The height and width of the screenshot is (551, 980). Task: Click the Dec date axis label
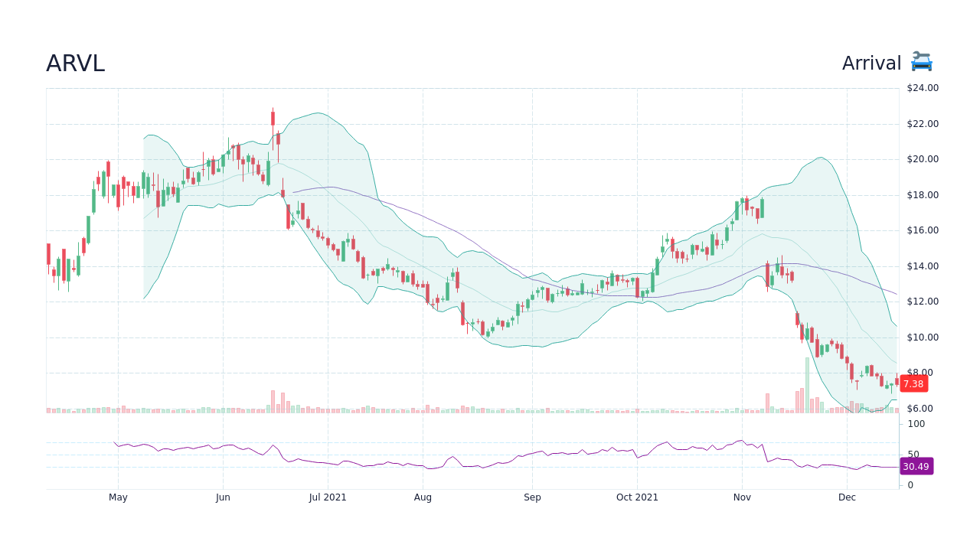[847, 497]
